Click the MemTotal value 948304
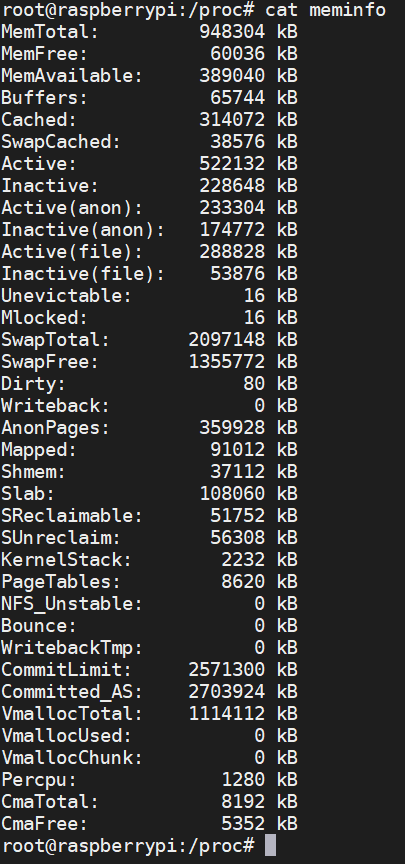Image resolution: width=405 pixels, height=864 pixels. click(232, 31)
